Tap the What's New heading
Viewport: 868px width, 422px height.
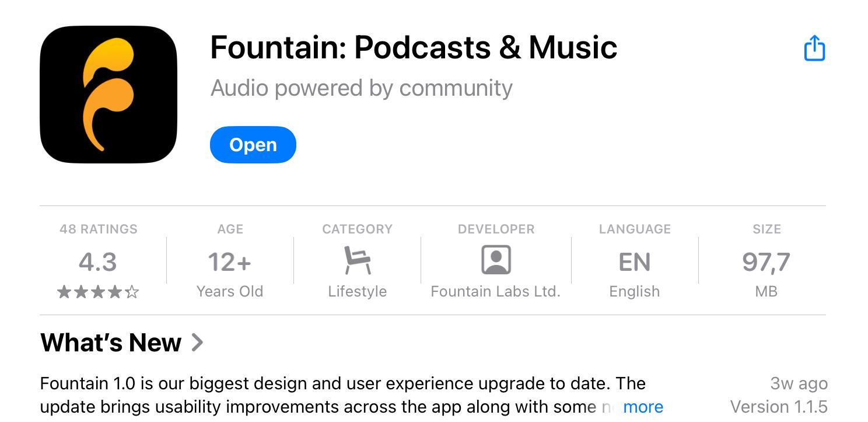pos(111,343)
